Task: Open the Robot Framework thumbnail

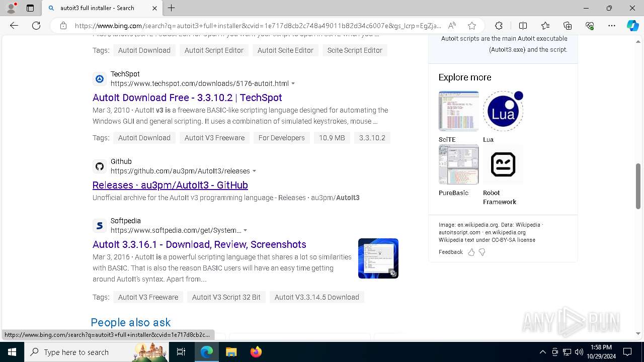Action: tap(503, 164)
